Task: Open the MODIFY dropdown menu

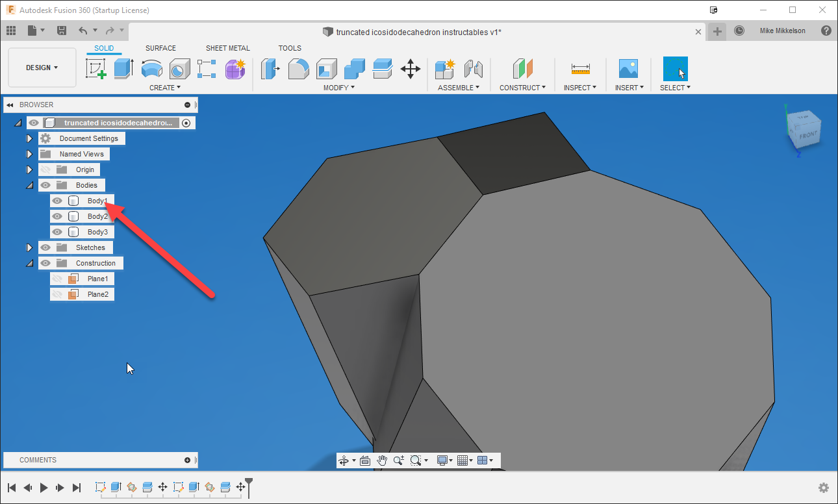Action: tap(338, 87)
